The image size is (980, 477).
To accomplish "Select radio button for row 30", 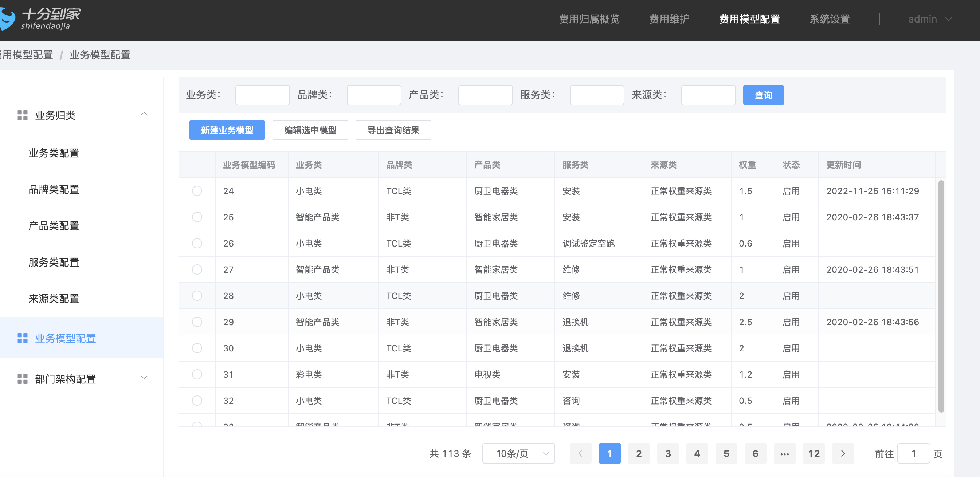I will coord(197,348).
